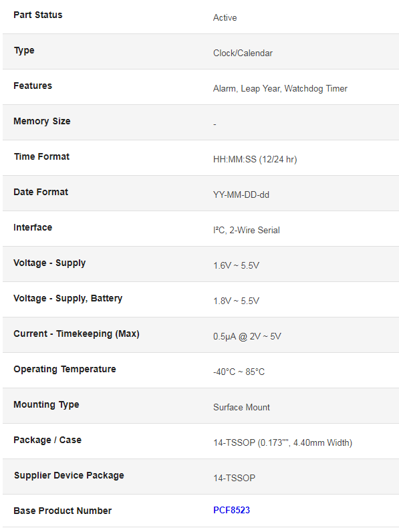
Task: Select Alarm, Leap Year, Watchdog Timer text
Action: point(280,88)
